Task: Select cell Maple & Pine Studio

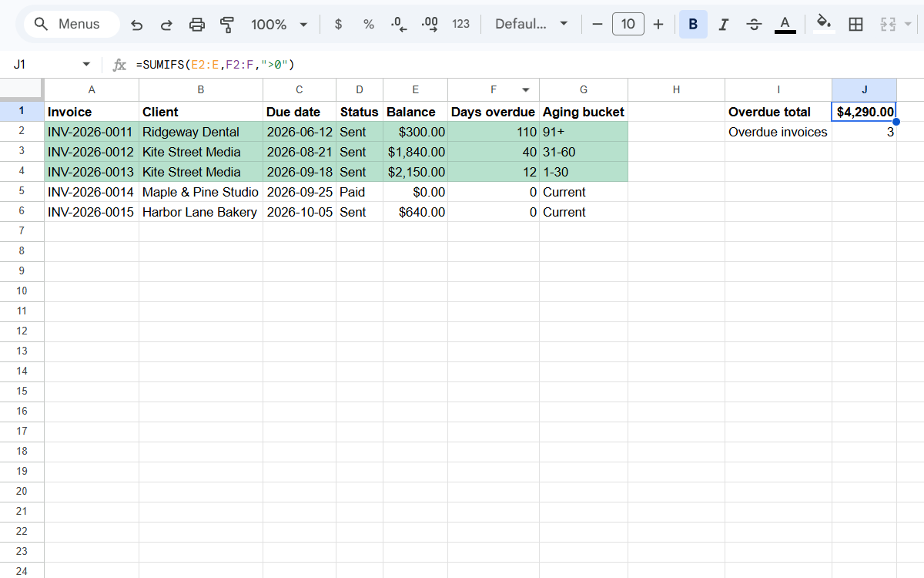Action: (201, 192)
